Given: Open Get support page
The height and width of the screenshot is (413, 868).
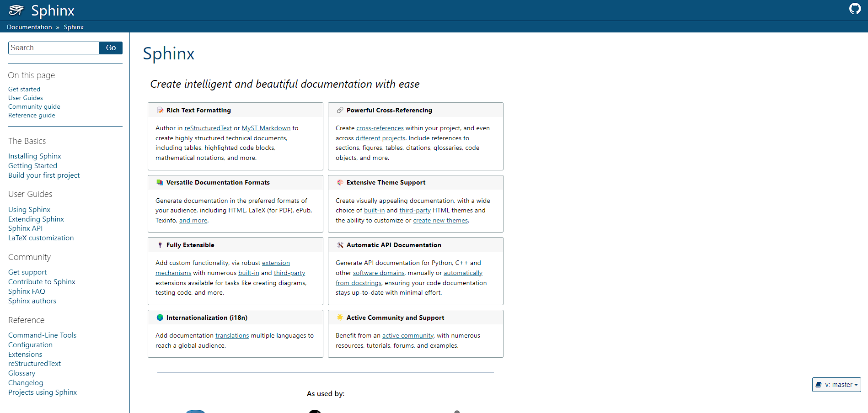Looking at the screenshot, I should point(27,272).
